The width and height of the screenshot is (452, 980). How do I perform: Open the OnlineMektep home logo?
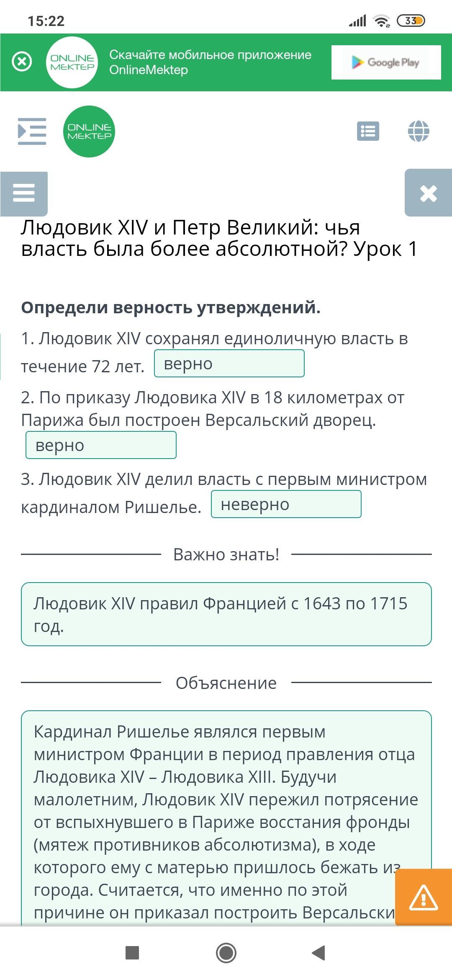click(89, 132)
